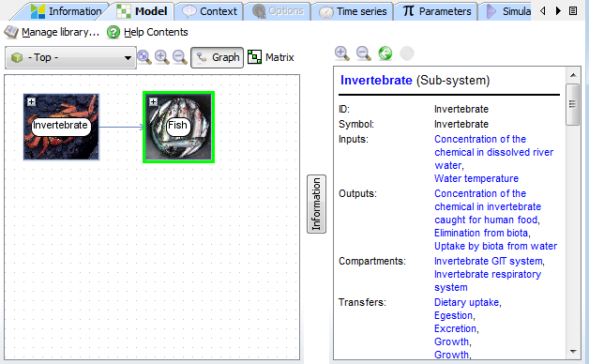This screenshot has width=589, height=364.
Task: Open the Top sub-system dropdown
Action: (70, 58)
